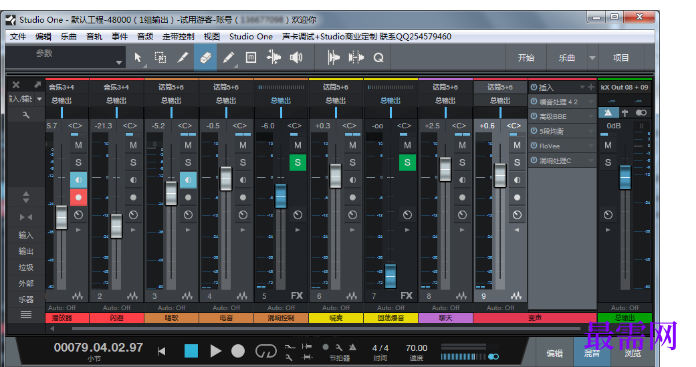Close the mixer console with X icon

tap(16, 84)
